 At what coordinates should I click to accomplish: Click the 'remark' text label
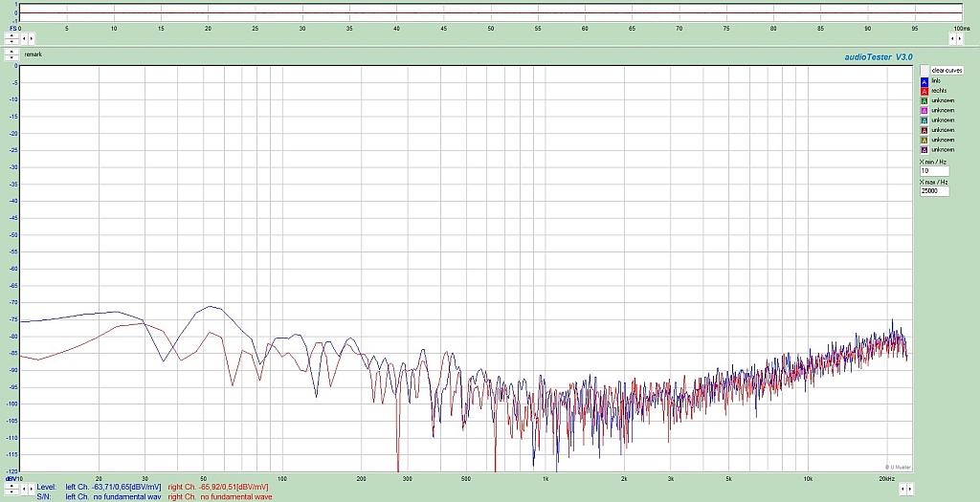click(33, 55)
